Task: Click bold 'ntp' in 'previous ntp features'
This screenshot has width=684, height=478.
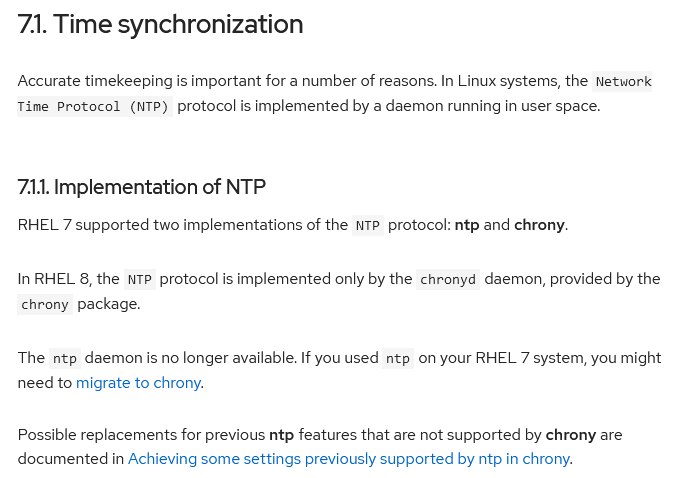Action: (x=281, y=435)
